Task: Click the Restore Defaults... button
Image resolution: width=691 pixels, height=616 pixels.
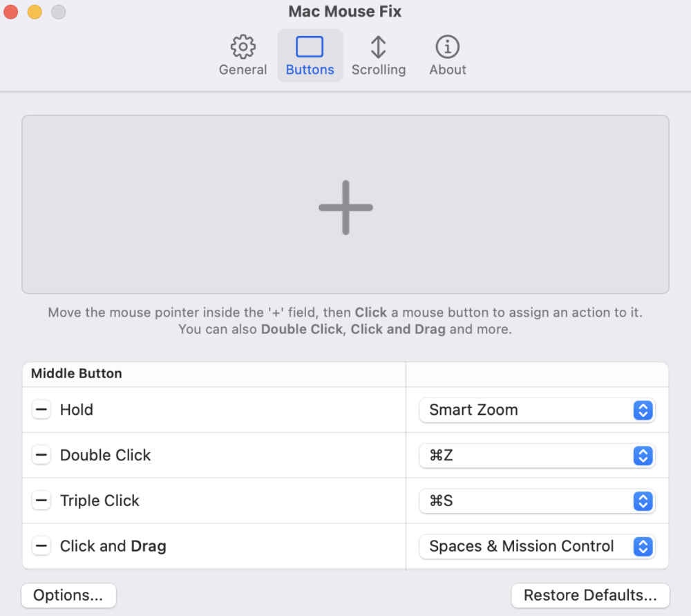Action: click(590, 595)
